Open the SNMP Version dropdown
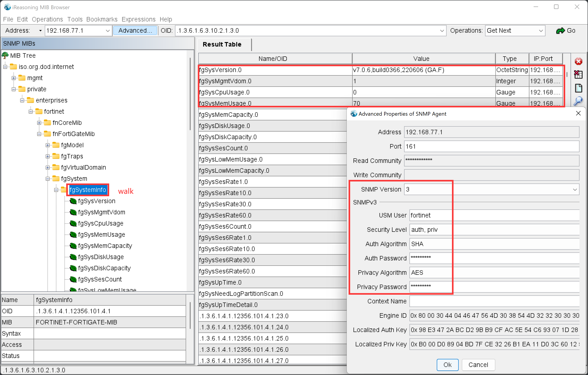Viewport: 588px width, 375px height. (575, 190)
